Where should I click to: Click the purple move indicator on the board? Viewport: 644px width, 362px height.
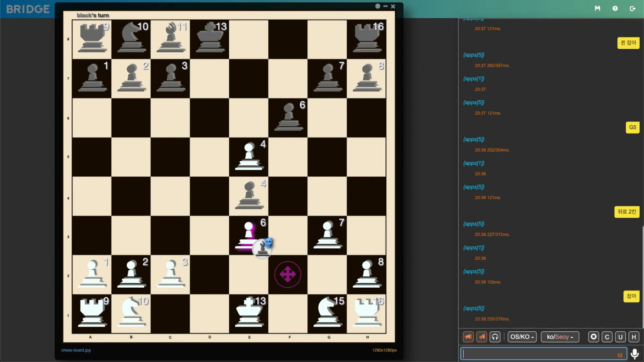point(288,274)
